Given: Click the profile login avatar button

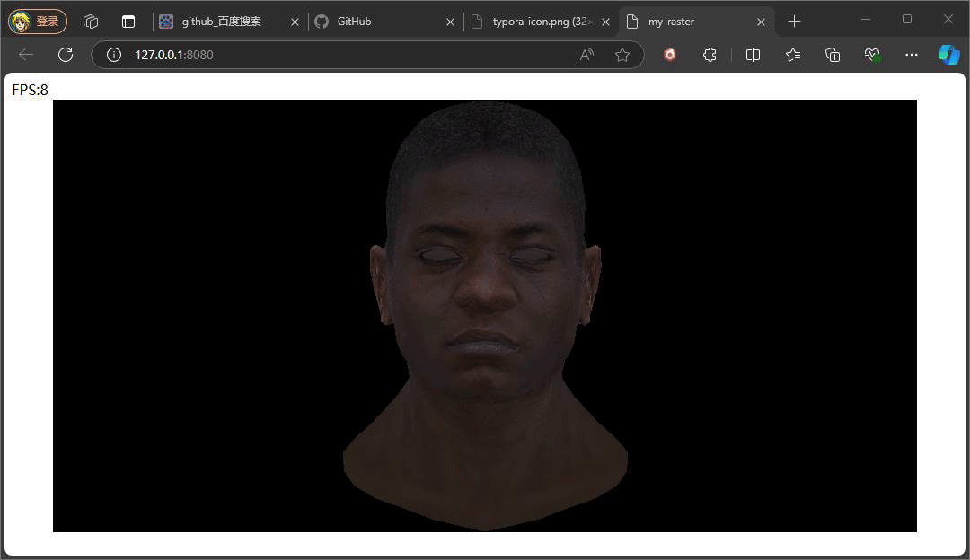Looking at the screenshot, I should [37, 22].
